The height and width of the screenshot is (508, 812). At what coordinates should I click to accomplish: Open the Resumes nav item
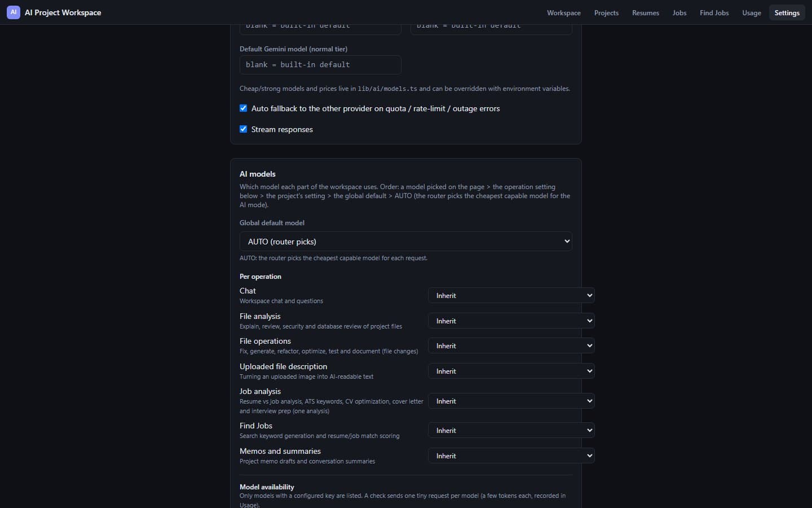point(645,12)
